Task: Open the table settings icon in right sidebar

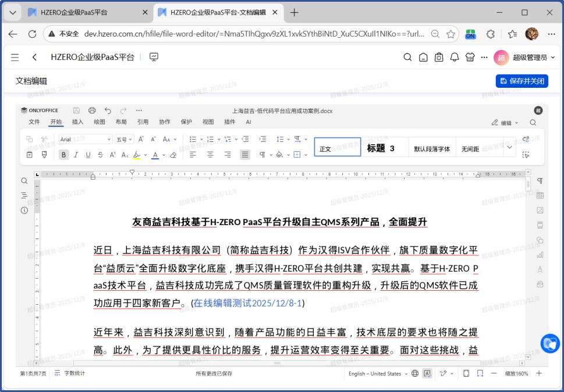Action: coord(540,195)
